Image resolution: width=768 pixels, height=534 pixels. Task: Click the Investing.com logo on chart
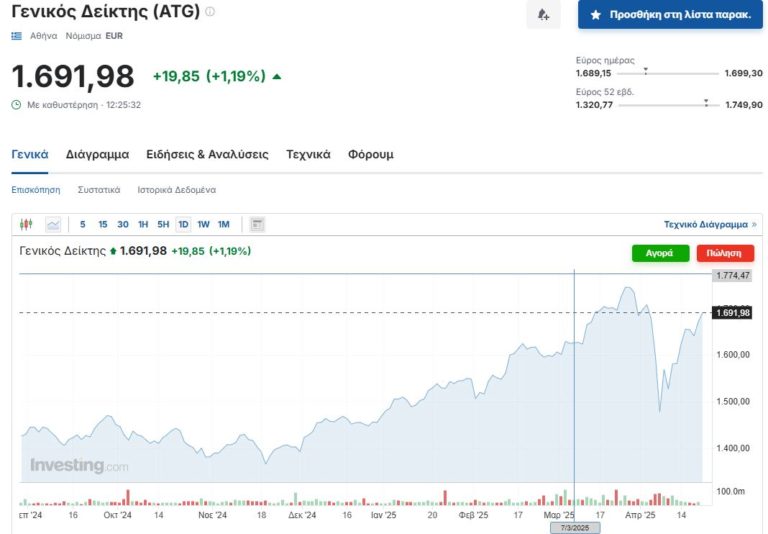(x=79, y=466)
